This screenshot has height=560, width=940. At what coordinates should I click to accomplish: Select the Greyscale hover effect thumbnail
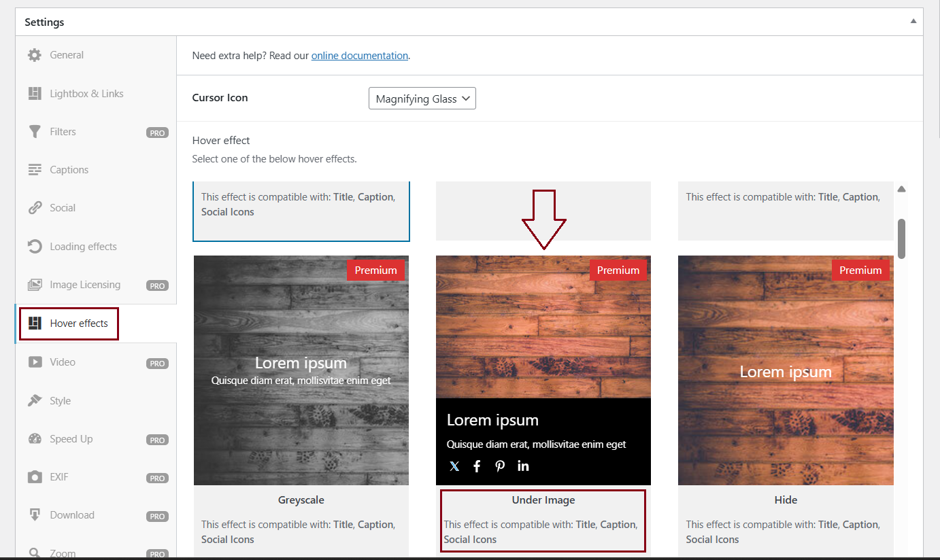pos(301,370)
